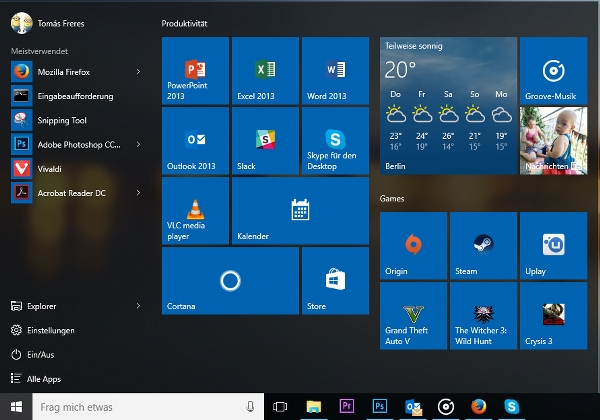The height and width of the screenshot is (420, 600).
Task: Focus the 'Frag mich etwas' search box
Action: tap(148, 407)
